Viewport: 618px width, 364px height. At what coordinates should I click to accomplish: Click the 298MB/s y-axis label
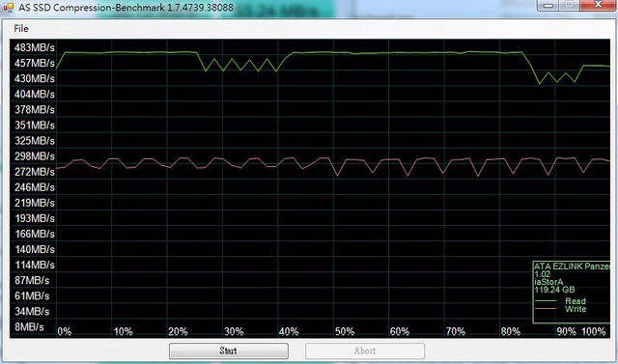(35, 156)
